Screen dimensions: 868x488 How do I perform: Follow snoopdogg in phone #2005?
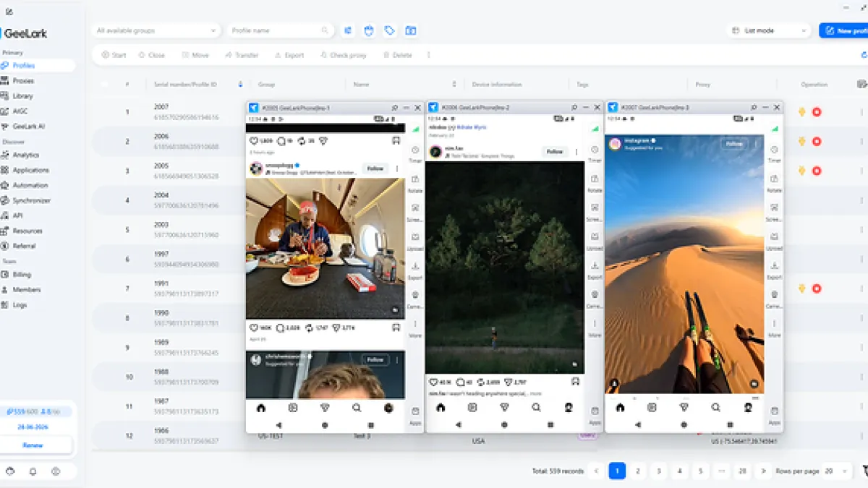(375, 168)
